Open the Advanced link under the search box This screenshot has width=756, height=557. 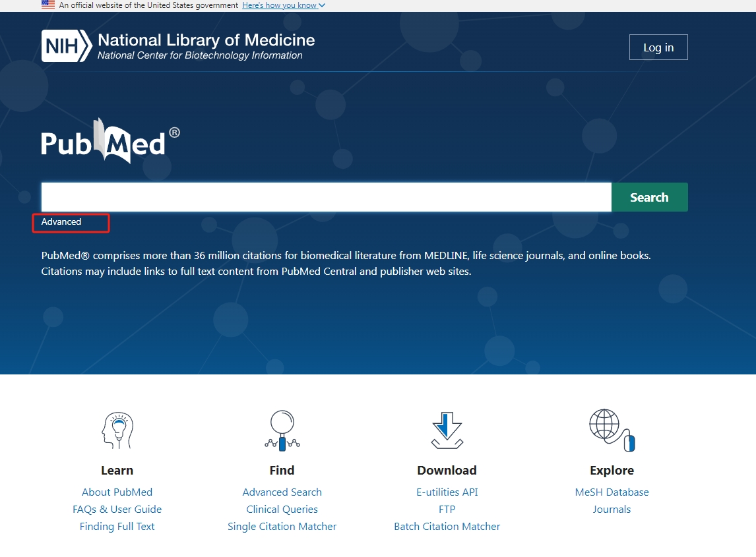pos(61,221)
